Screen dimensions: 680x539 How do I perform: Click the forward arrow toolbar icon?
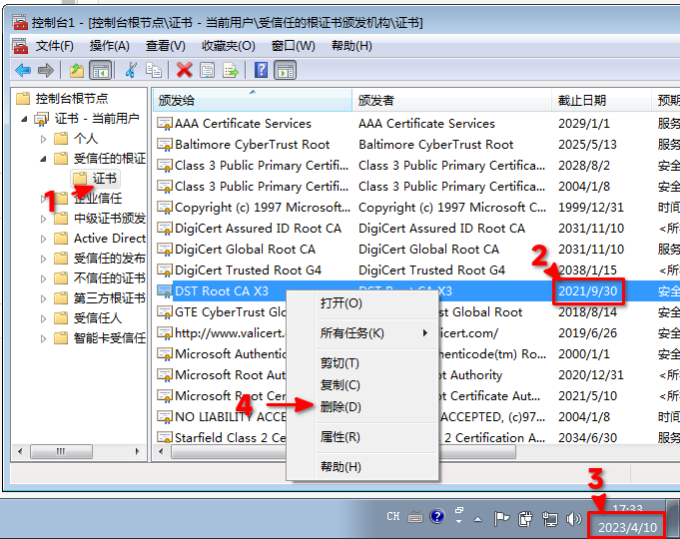pyautogui.click(x=46, y=70)
